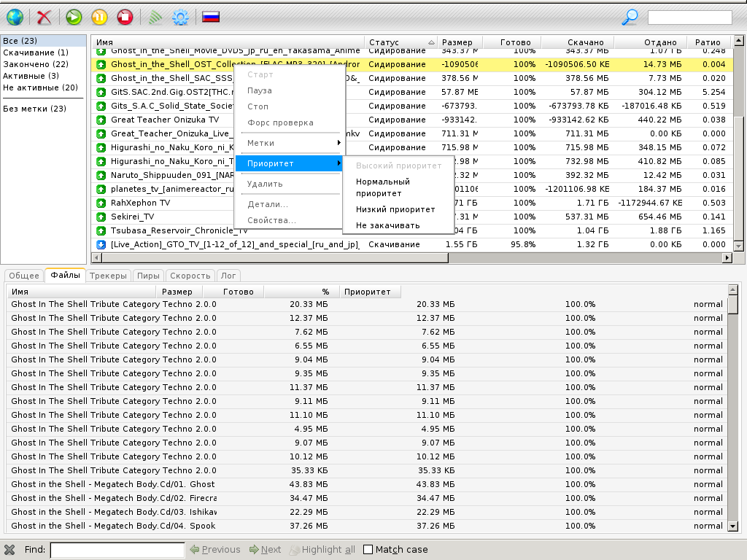Select file row 'Megatech Body.Cd/01. Ghost'

point(367,484)
